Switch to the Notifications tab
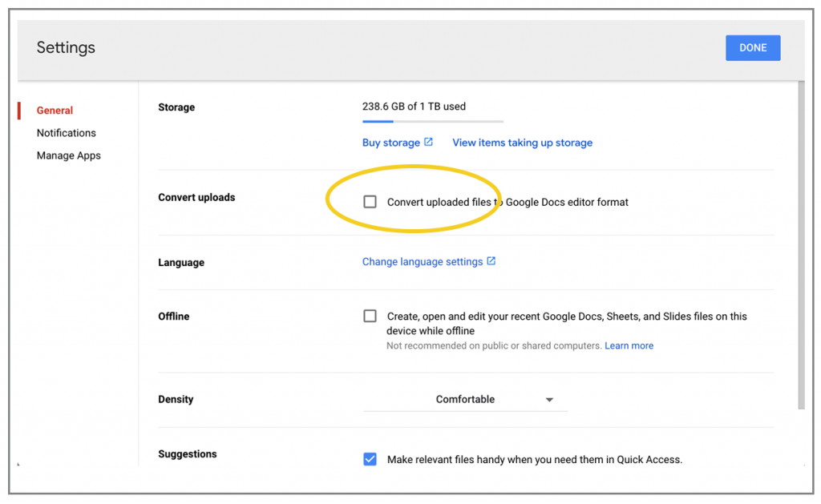This screenshot has height=504, width=821. 66,133
